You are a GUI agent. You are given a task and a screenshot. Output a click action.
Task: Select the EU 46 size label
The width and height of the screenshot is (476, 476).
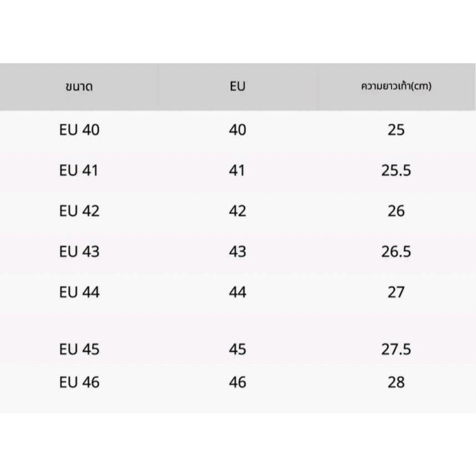(79, 382)
